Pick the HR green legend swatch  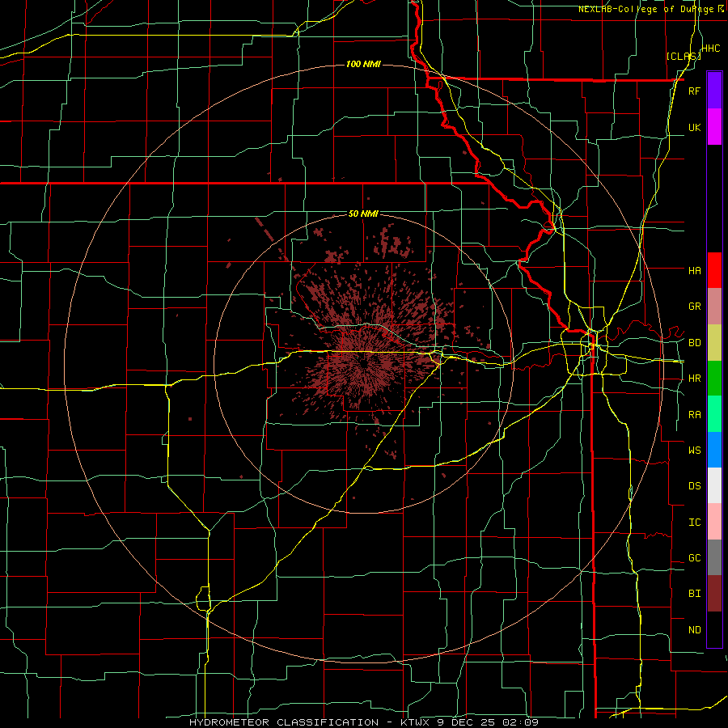point(714,378)
